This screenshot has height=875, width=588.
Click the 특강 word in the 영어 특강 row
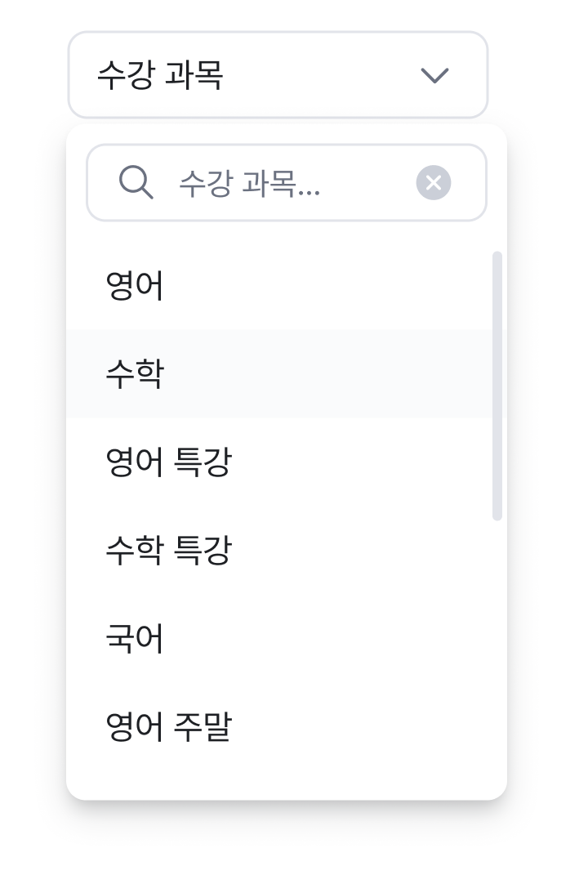pos(203,462)
